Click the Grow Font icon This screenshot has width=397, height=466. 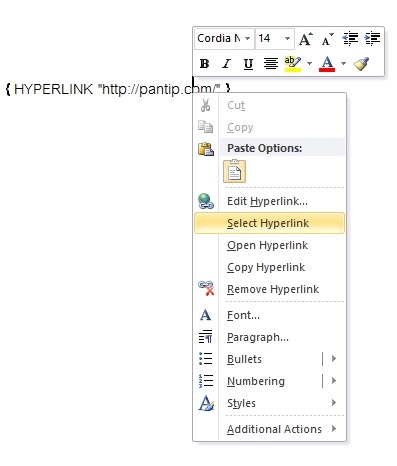tap(305, 39)
